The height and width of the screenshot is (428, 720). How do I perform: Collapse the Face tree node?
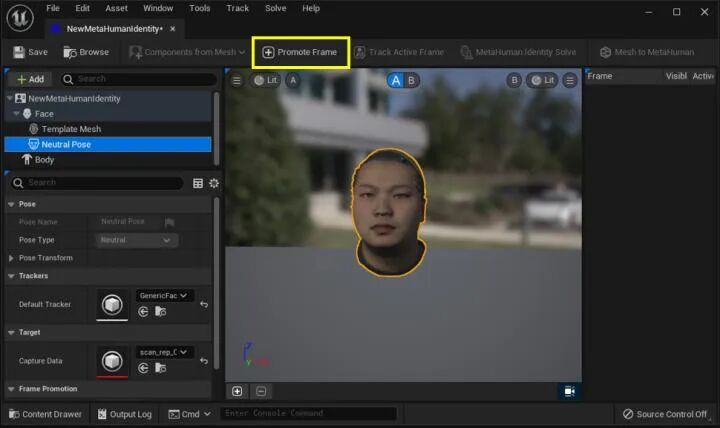[17, 113]
